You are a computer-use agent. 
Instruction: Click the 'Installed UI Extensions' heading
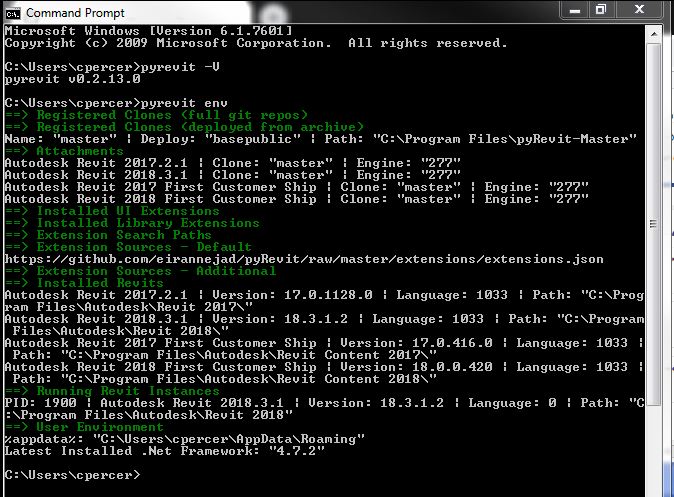[112, 212]
